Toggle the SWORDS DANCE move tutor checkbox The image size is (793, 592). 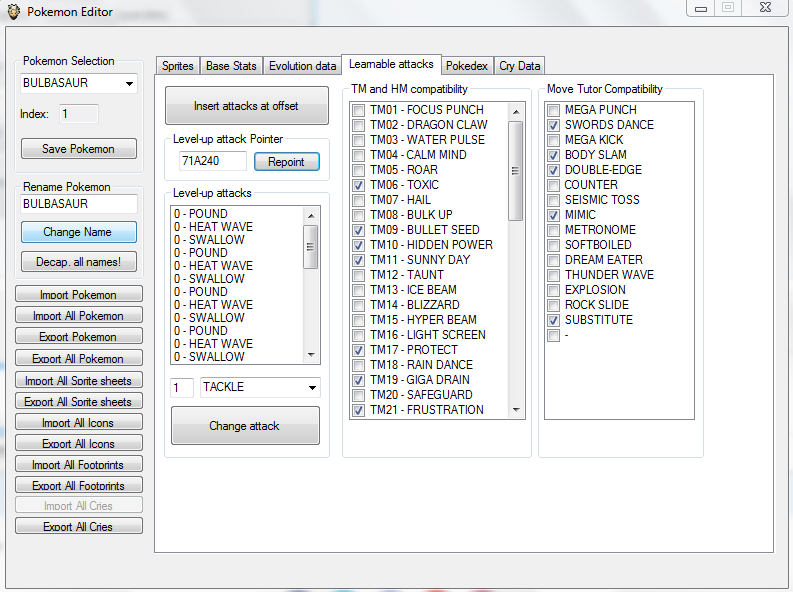coord(553,125)
